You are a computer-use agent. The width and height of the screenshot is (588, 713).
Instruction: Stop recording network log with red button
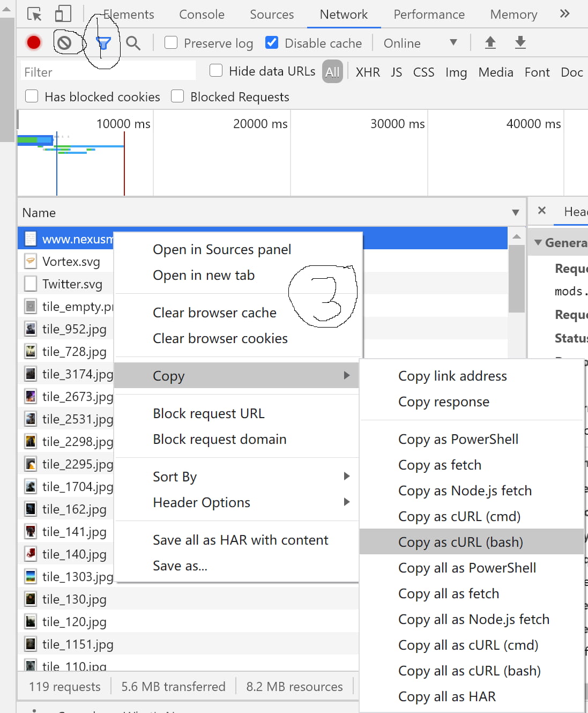coord(34,42)
